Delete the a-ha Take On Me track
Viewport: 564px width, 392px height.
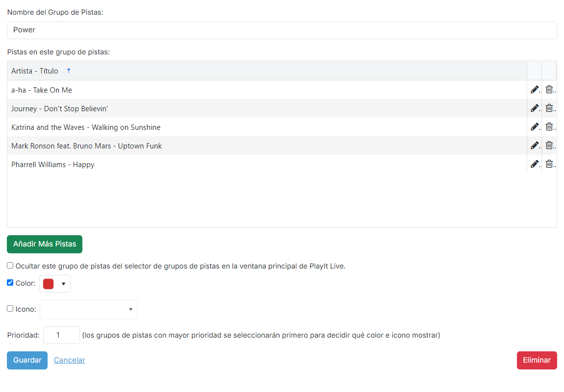tap(549, 90)
